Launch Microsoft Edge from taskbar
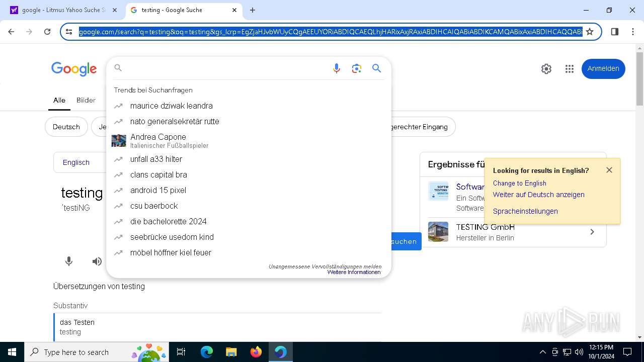The height and width of the screenshot is (362, 644). (207, 352)
